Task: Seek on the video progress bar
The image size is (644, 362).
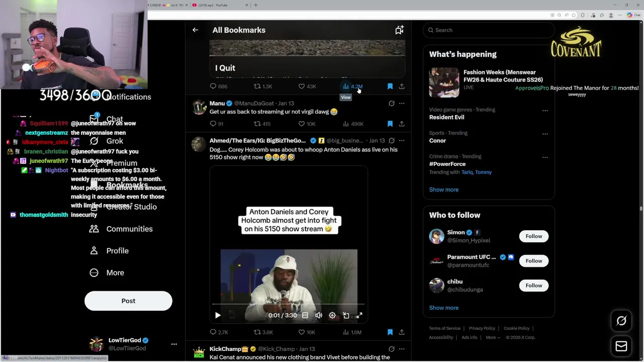Action: point(289,304)
